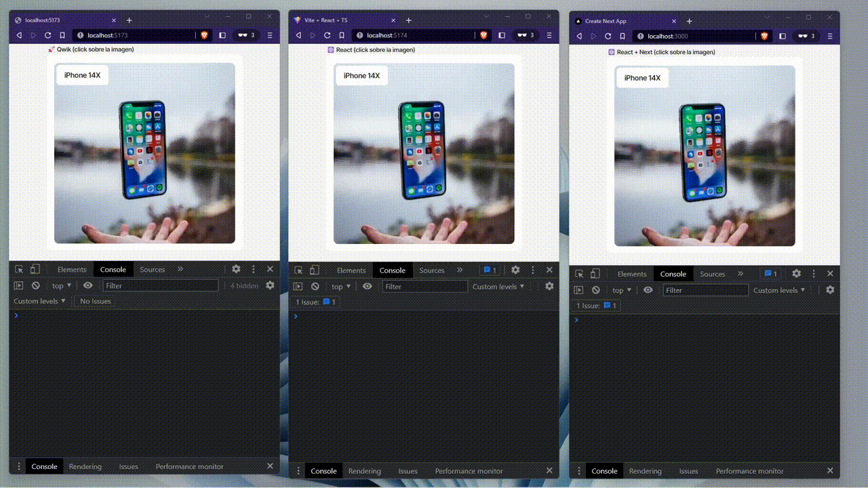Open top context dropdown in React window console
Image resolution: width=868 pixels, height=488 pixels.
pos(341,287)
